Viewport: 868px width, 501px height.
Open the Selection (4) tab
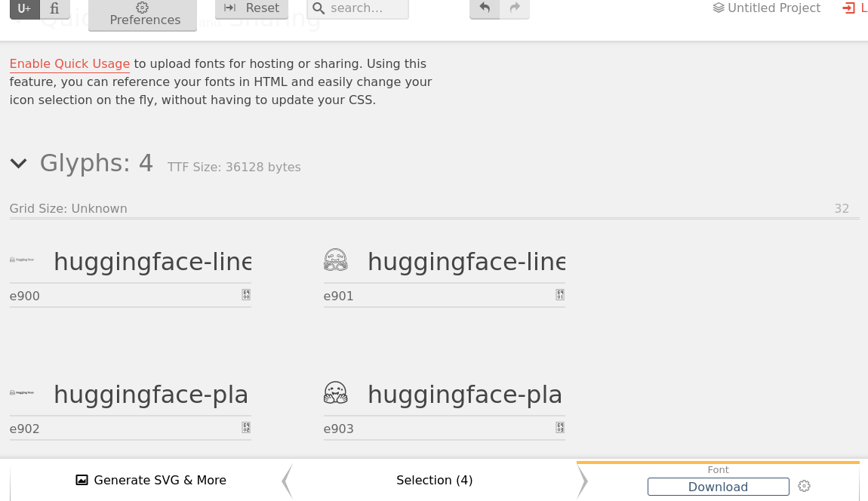point(435,480)
